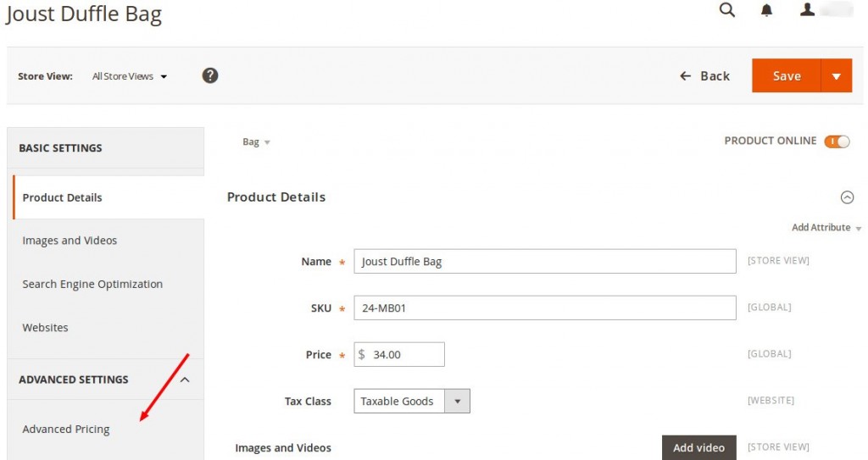Open the Store View selector

(x=130, y=76)
